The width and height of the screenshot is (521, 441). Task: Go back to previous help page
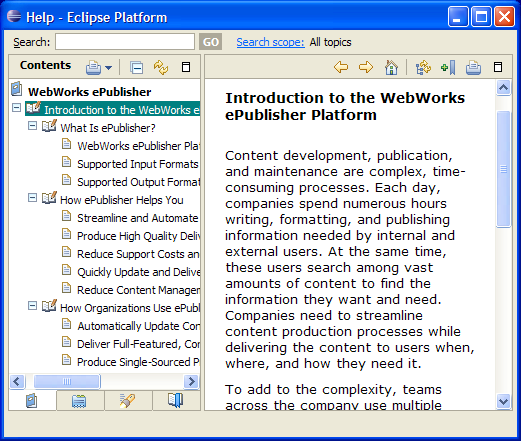[341, 67]
